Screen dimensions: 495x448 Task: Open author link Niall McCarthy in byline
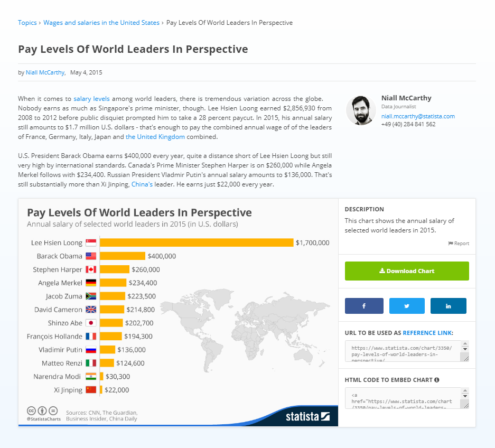click(45, 72)
